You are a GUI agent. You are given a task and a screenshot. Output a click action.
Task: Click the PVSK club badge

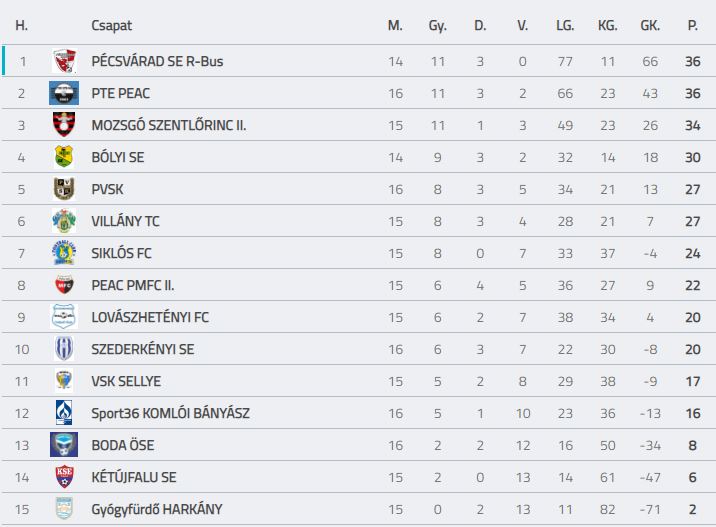[64, 189]
